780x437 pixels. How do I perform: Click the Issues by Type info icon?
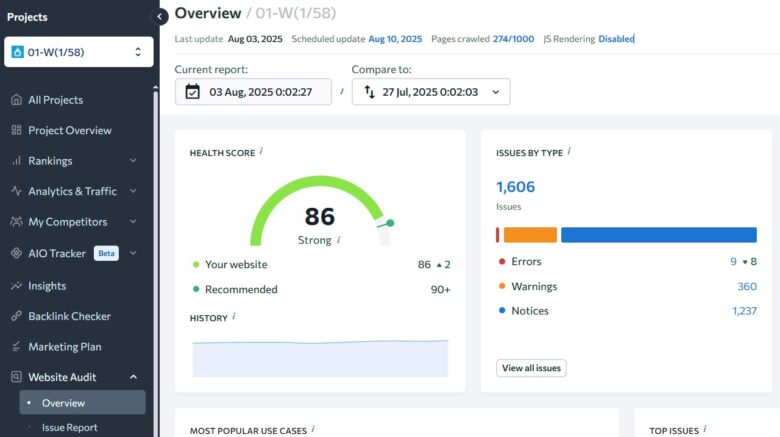569,152
